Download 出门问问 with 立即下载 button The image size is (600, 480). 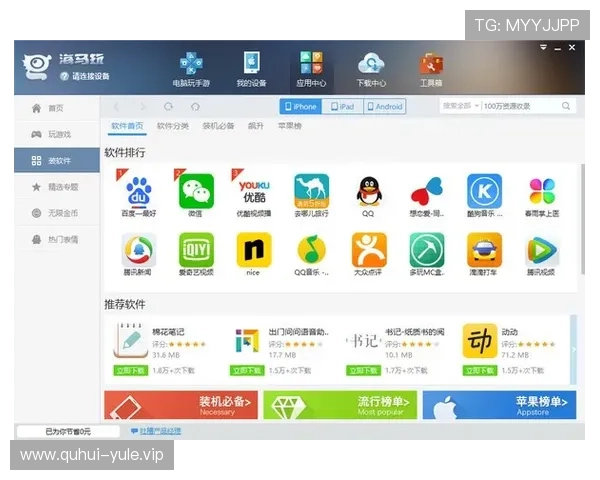[x=247, y=371]
